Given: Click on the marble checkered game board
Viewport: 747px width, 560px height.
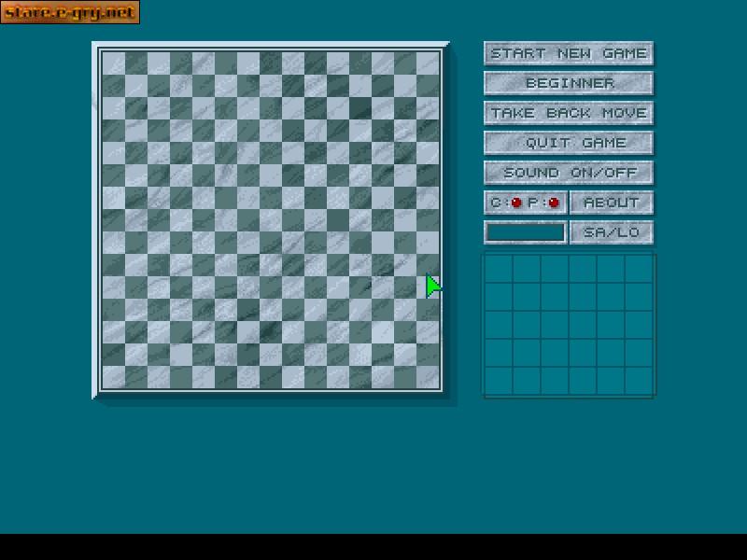Looking at the screenshot, I should click(x=271, y=220).
